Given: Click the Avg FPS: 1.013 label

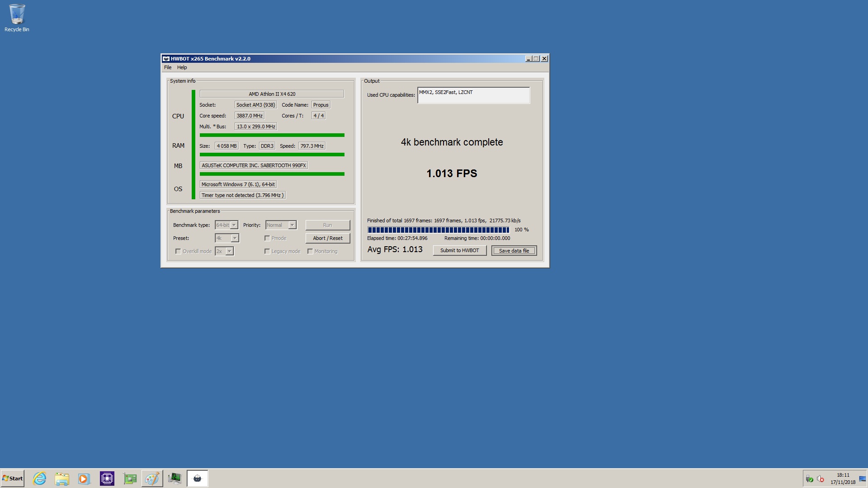Looking at the screenshot, I should (395, 249).
